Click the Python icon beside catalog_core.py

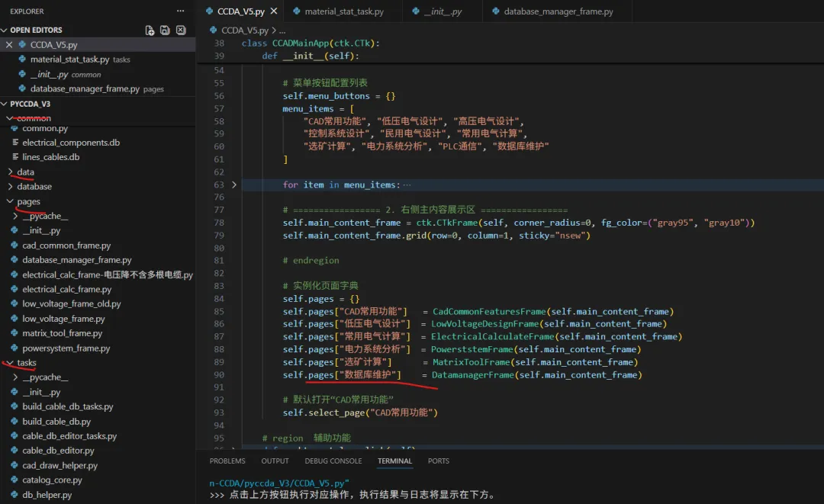[x=14, y=480]
